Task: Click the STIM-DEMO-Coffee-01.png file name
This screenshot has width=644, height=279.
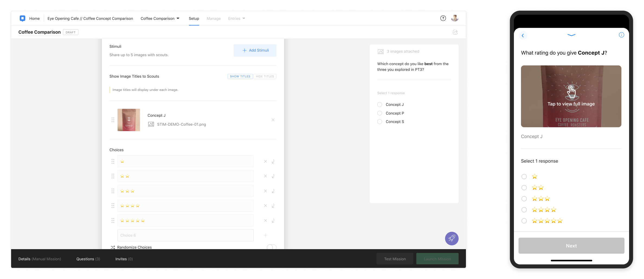Action: pyautogui.click(x=182, y=124)
